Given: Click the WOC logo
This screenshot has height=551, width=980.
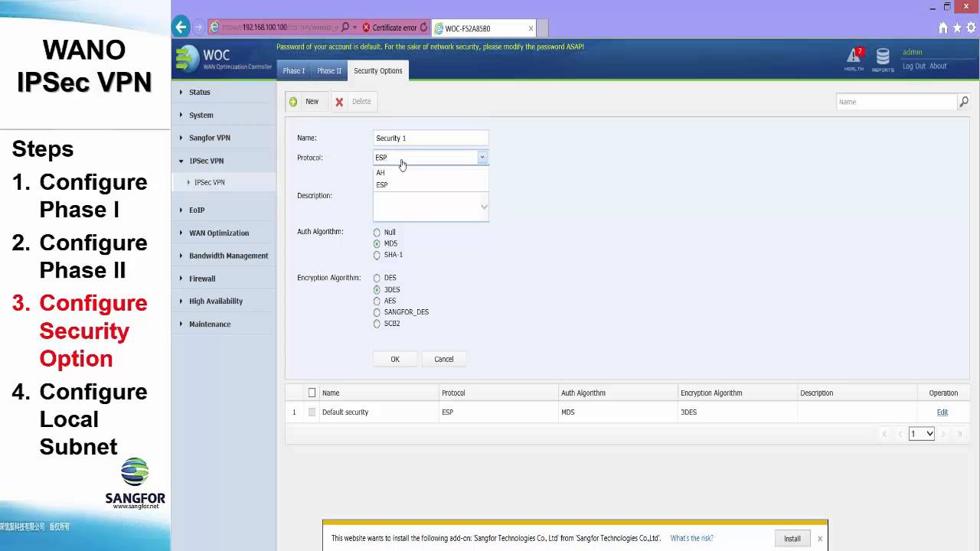Looking at the screenshot, I should pos(224,58).
